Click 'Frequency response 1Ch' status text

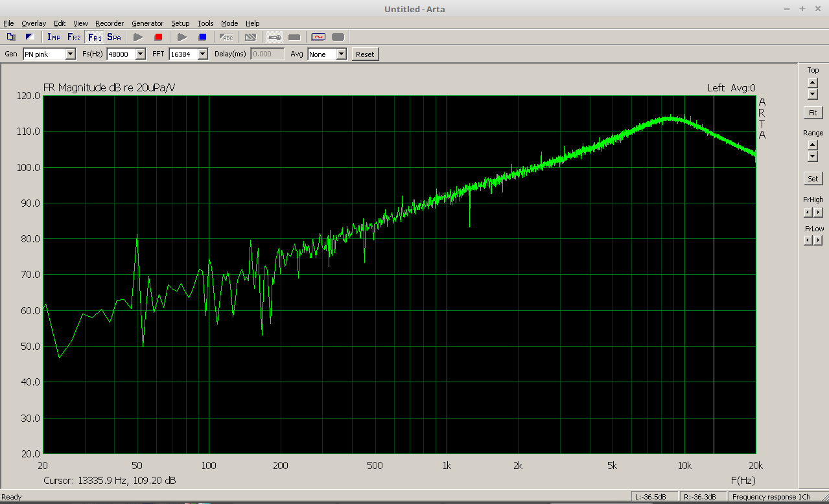(x=771, y=497)
